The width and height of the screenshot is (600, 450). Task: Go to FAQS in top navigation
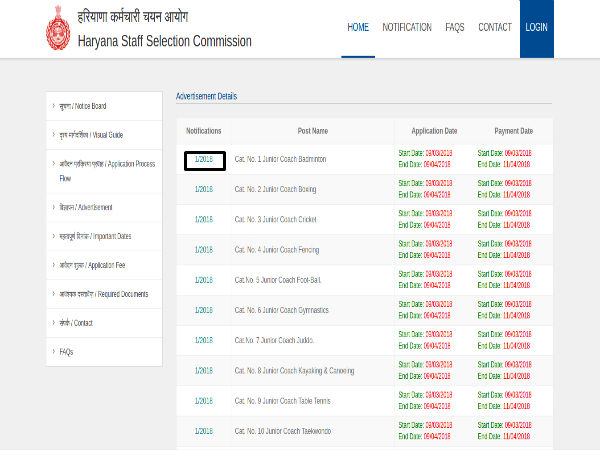[x=455, y=28]
